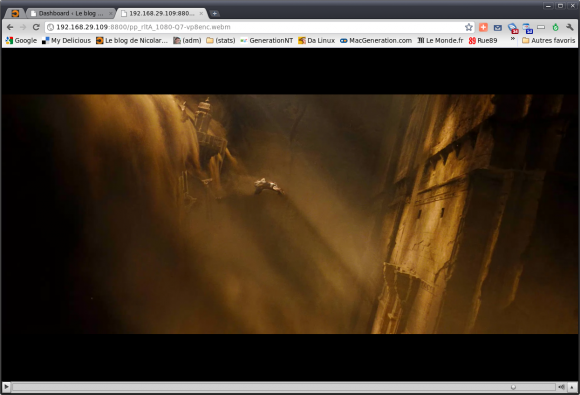Click the address bar URL field
580x395 pixels.
255,27
